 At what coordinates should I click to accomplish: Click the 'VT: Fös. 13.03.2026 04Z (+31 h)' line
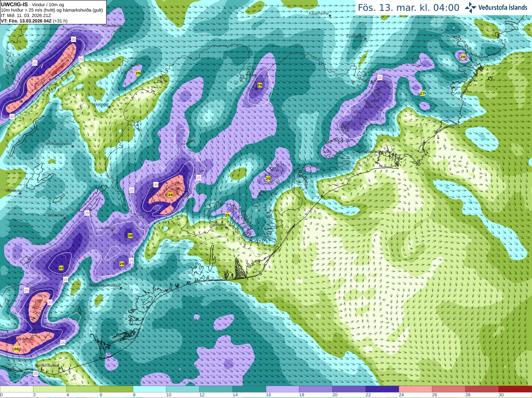(x=34, y=21)
